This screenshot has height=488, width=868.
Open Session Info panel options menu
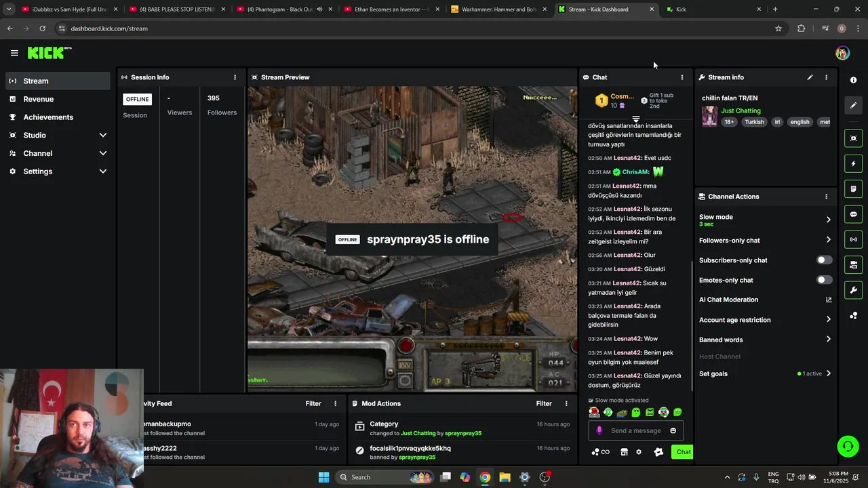[235, 77]
